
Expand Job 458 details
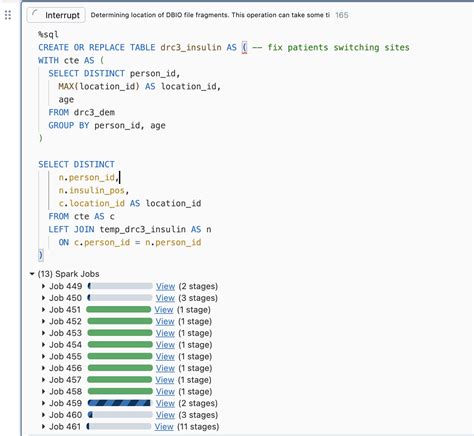click(43, 391)
